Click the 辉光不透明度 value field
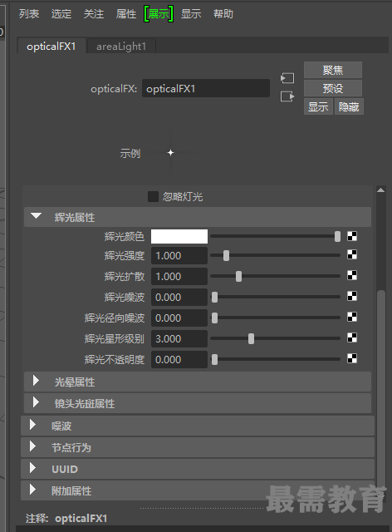This screenshot has height=532, width=392. click(179, 359)
